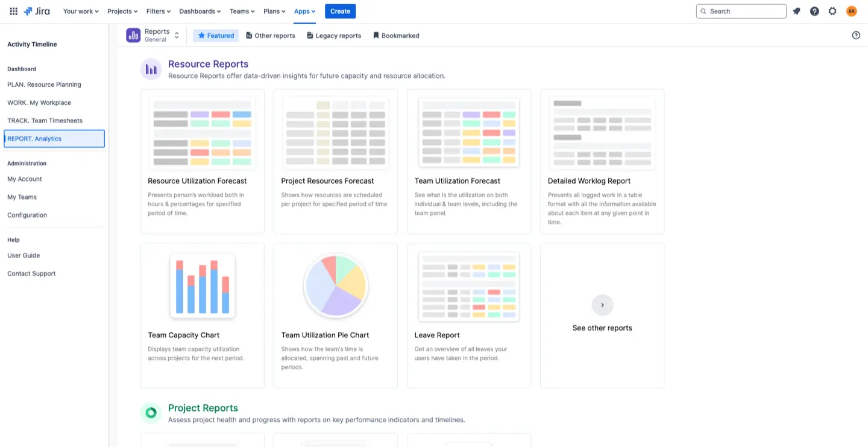This screenshot has height=447, width=868.
Task: Click Project Resources Forecast title
Action: (x=327, y=181)
